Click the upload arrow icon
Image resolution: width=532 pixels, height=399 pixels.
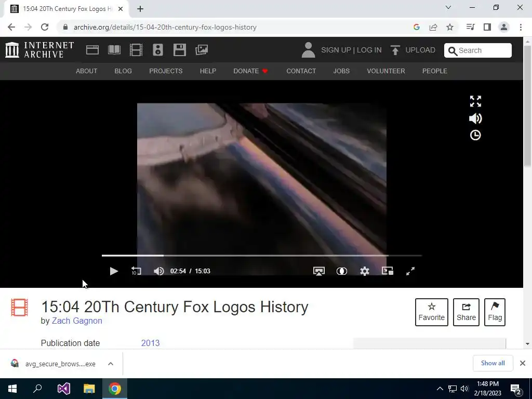click(395, 50)
